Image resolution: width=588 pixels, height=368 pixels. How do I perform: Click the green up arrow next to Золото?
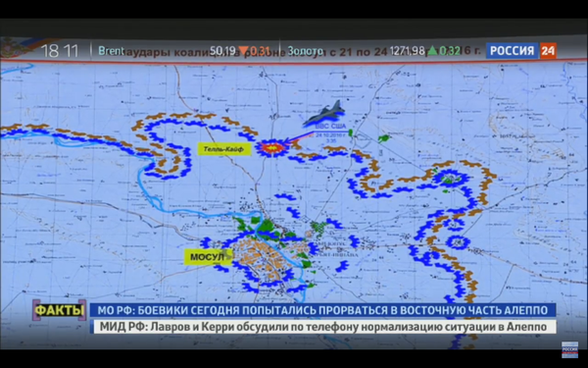point(432,50)
